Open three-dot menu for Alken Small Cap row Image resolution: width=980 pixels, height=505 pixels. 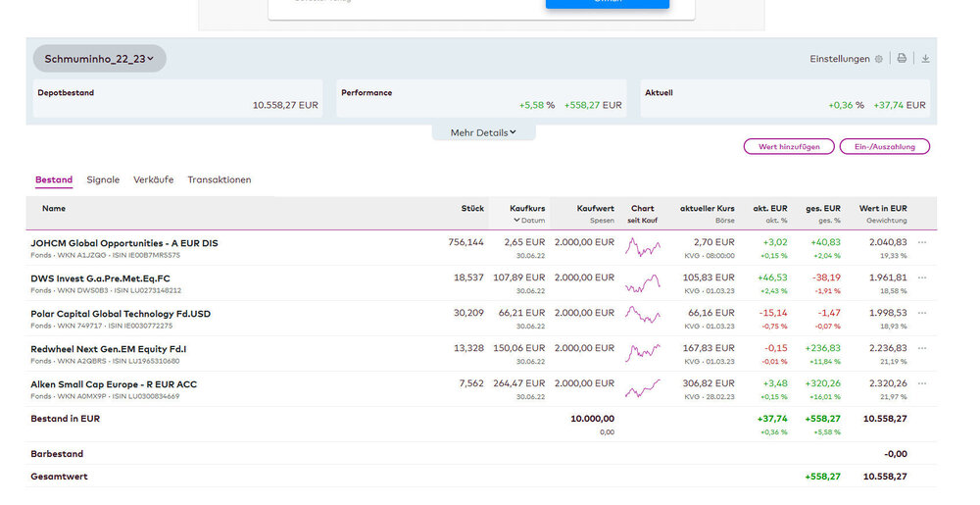[x=921, y=384]
